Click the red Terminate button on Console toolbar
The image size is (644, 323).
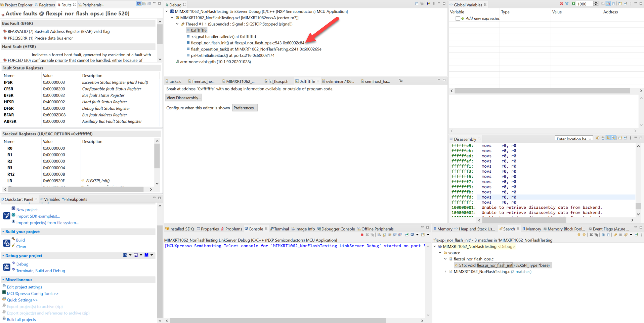pyautogui.click(x=362, y=235)
